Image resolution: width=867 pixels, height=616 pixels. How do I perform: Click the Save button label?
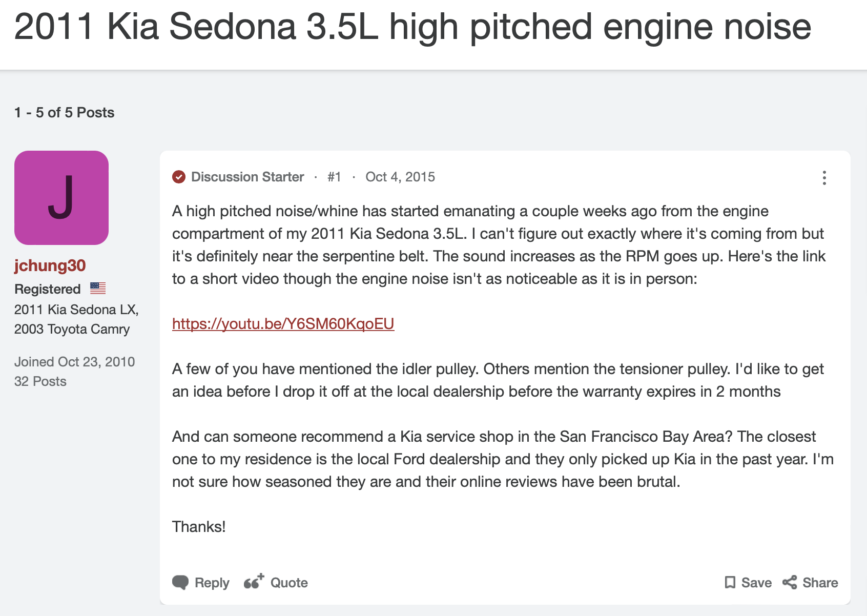click(756, 583)
